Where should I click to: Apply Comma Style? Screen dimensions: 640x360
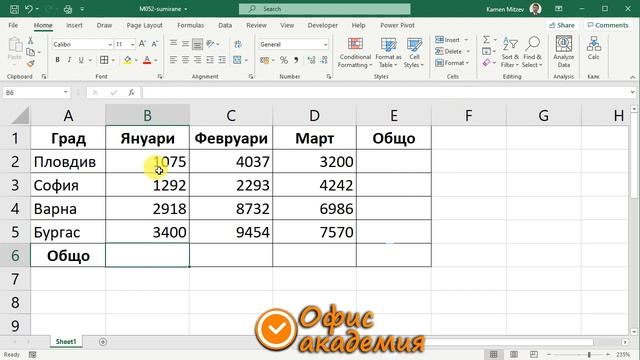[296, 60]
